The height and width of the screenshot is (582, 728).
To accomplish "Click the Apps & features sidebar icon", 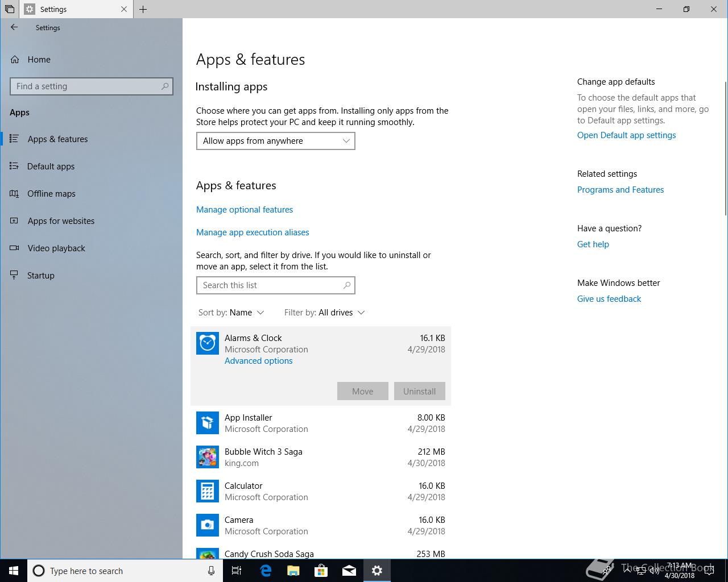I will pos(14,139).
